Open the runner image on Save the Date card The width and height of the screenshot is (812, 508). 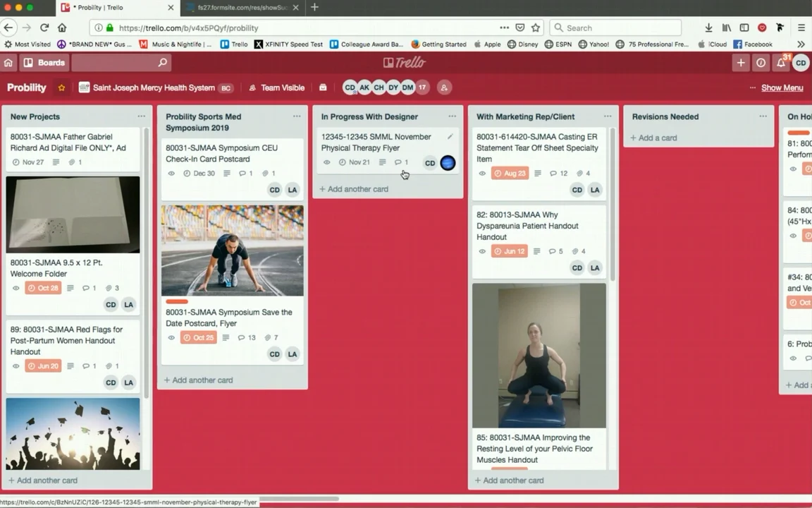(233, 250)
